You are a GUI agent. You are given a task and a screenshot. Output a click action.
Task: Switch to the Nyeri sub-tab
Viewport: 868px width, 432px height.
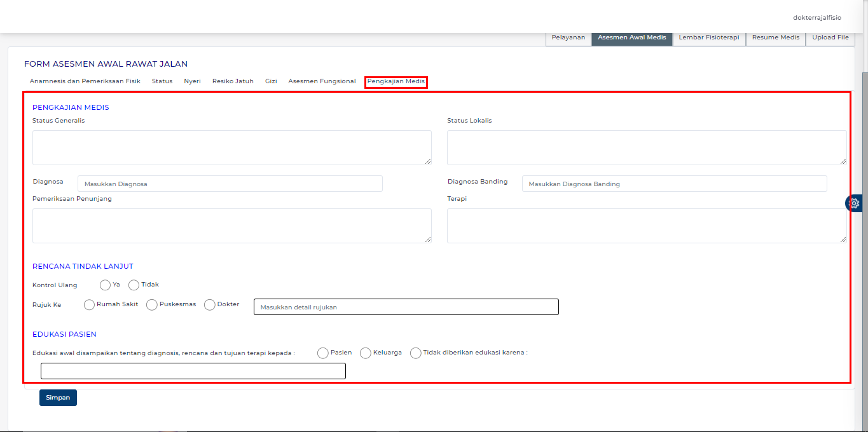pyautogui.click(x=192, y=81)
